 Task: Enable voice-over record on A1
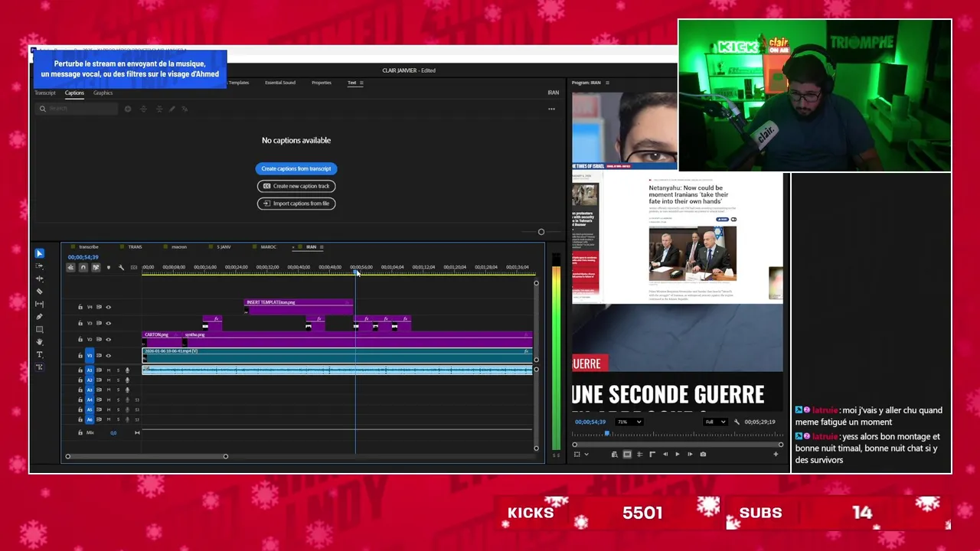tap(127, 370)
